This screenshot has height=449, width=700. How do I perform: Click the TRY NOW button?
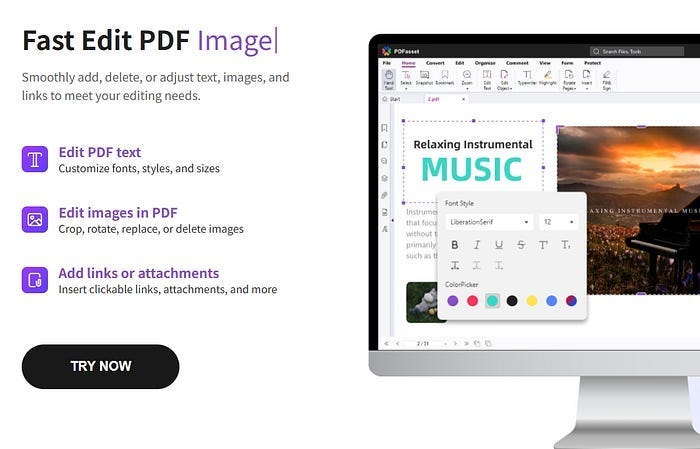[100, 366]
